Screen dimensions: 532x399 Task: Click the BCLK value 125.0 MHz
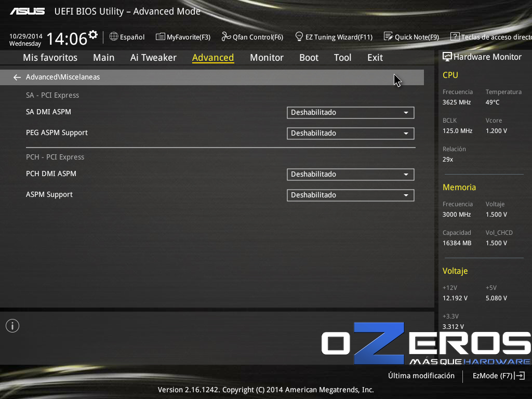click(457, 130)
